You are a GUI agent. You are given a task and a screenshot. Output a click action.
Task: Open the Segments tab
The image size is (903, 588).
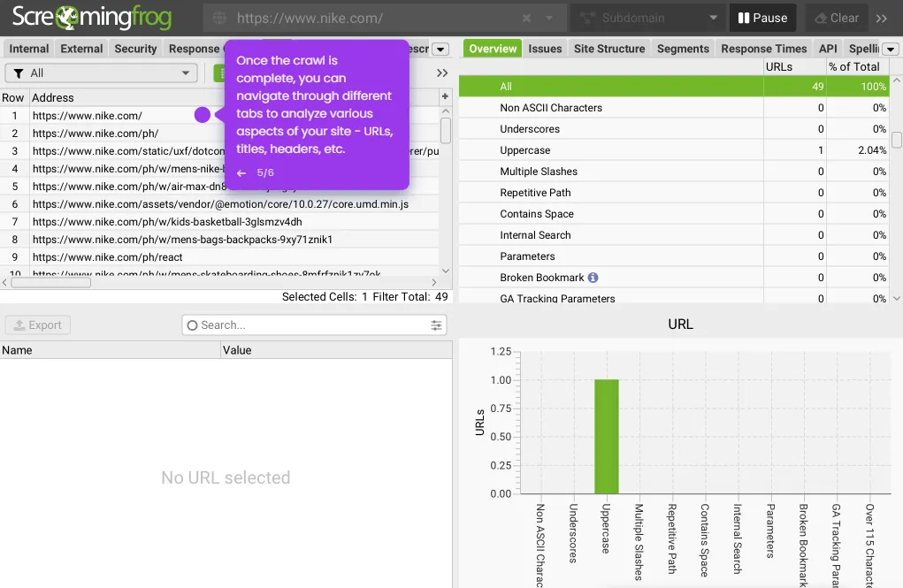(x=683, y=49)
